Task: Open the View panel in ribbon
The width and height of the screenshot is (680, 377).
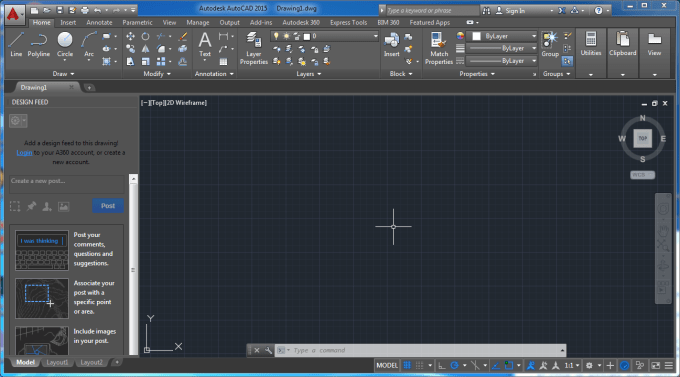Action: click(654, 44)
